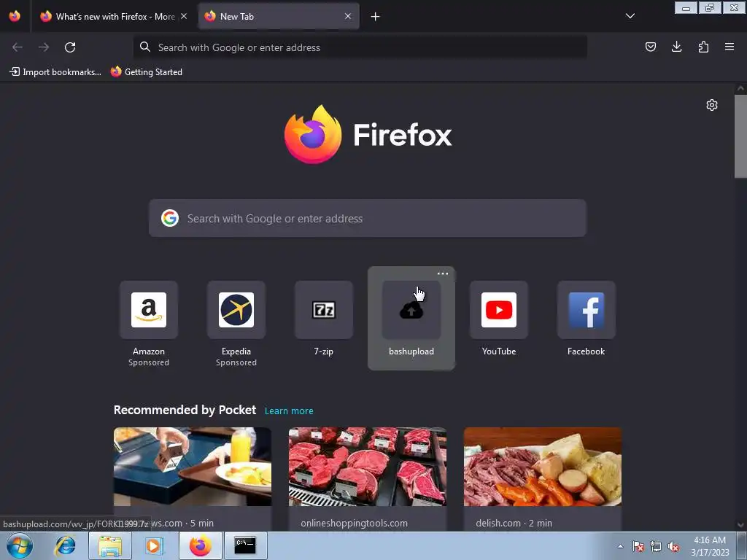Screen dimensions: 747x560
Task: Close the New Tab tab
Action: coord(348,16)
